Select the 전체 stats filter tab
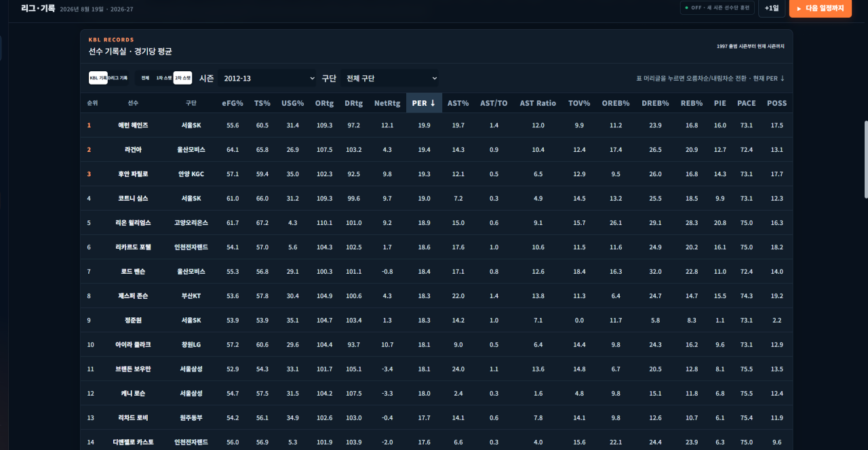The height and width of the screenshot is (450, 868). (145, 78)
